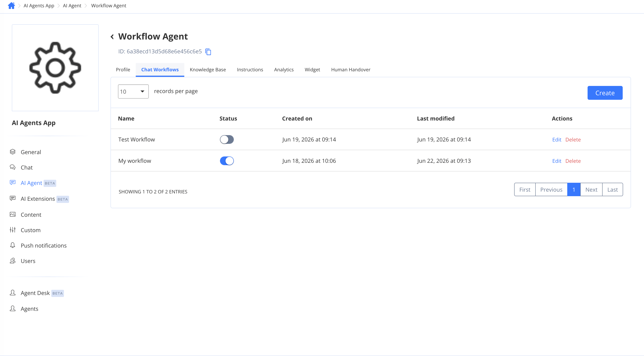644x356 pixels.
Task: Go to the Widget tab
Action: click(312, 70)
